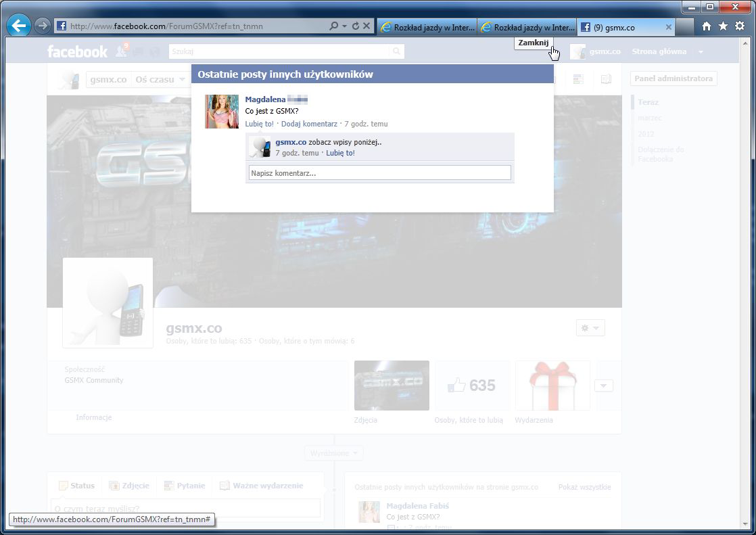Image resolution: width=756 pixels, height=535 pixels.
Task: Switch to the first "Rozkład jazdy" tab
Action: tap(427, 27)
